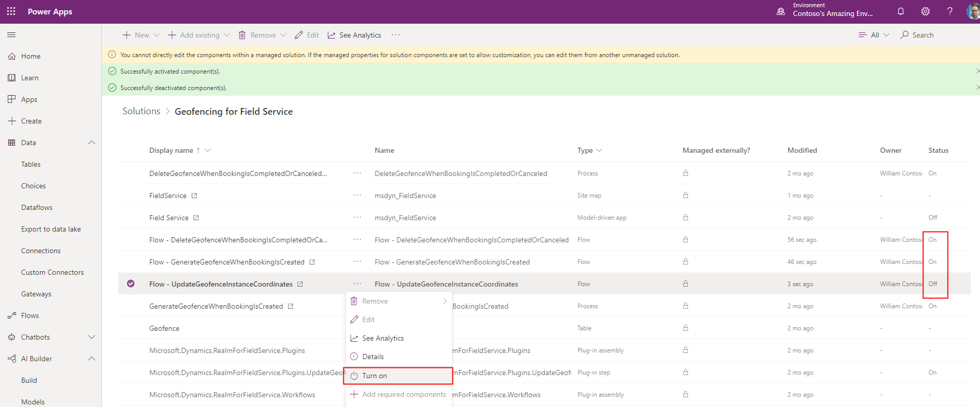Collapse the left navigation hamburger menu

[x=11, y=35]
